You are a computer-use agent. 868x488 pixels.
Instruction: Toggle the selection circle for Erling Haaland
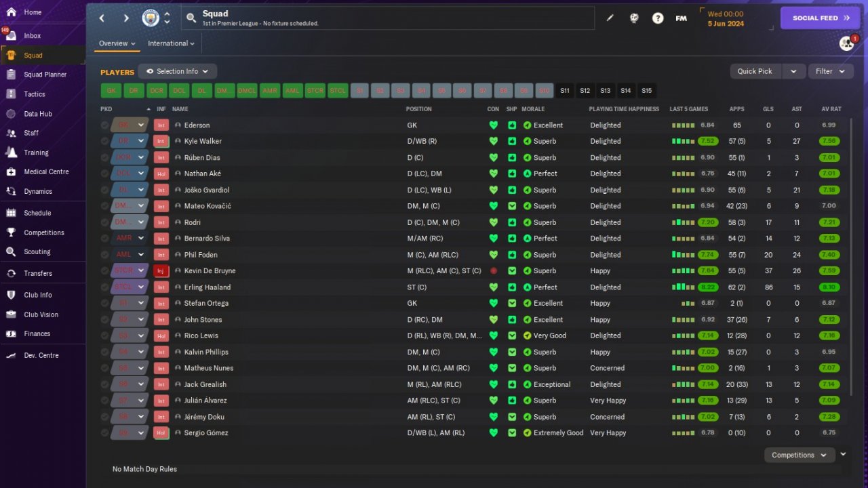(x=104, y=287)
